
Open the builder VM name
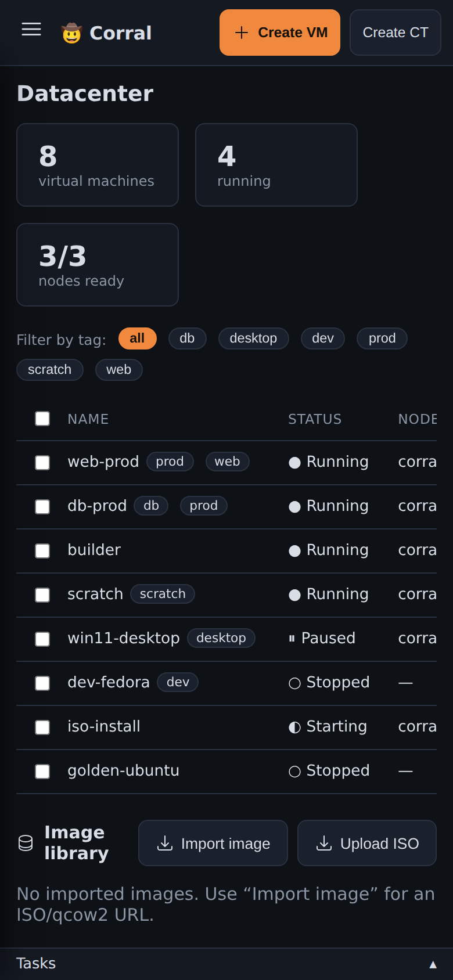pyautogui.click(x=94, y=550)
